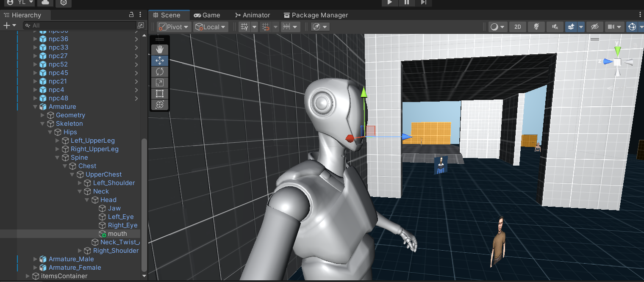Mute scene audio toggle
The height and width of the screenshot is (282, 644).
[555, 27]
